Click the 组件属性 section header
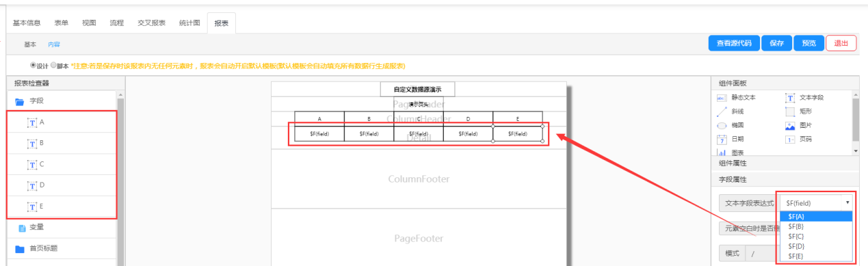The height and width of the screenshot is (266, 868). [x=785, y=163]
